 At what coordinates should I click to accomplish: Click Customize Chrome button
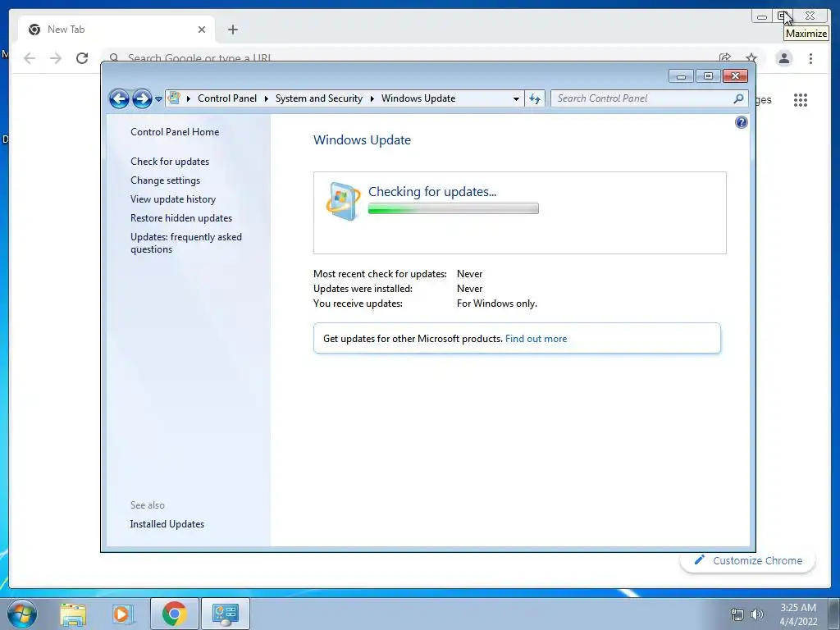[748, 560]
